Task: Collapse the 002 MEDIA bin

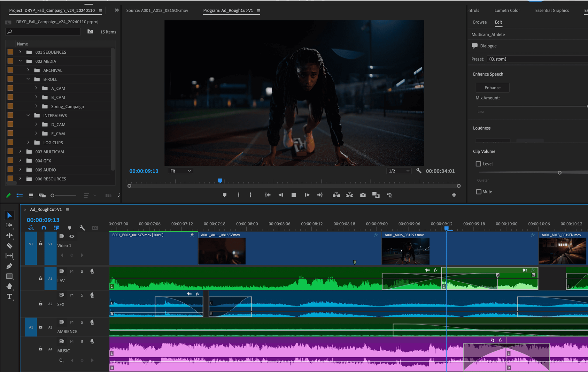Action: pyautogui.click(x=20, y=61)
